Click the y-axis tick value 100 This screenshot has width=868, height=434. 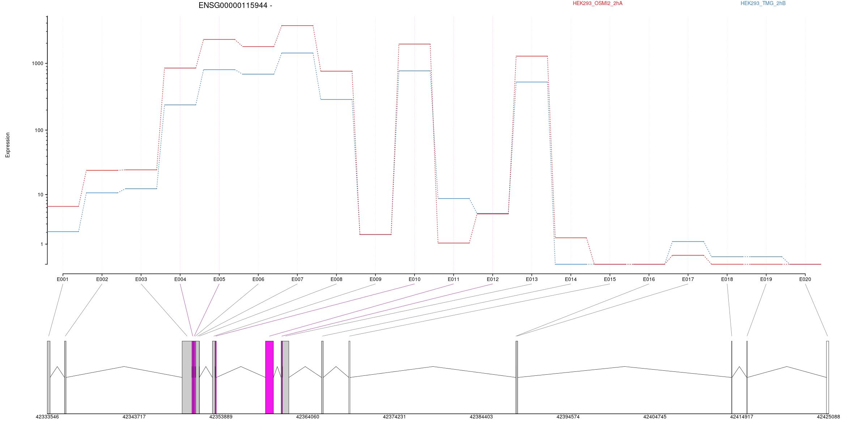[39, 130]
